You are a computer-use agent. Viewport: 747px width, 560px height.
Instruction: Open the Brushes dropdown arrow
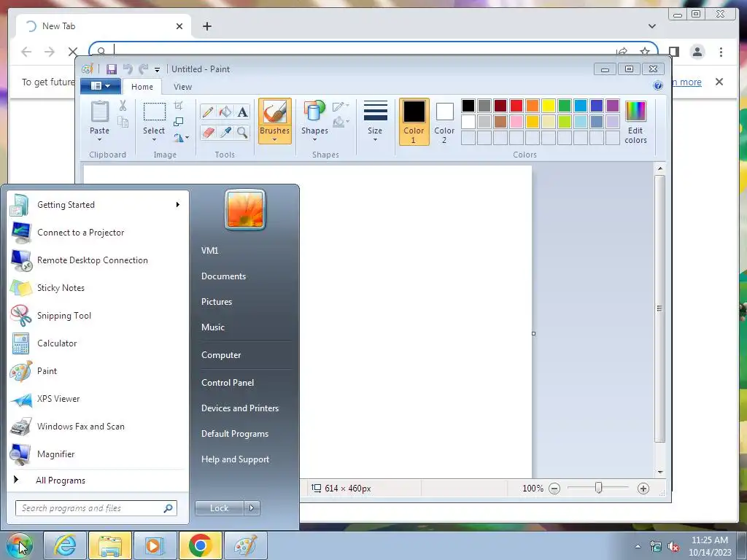274,140
